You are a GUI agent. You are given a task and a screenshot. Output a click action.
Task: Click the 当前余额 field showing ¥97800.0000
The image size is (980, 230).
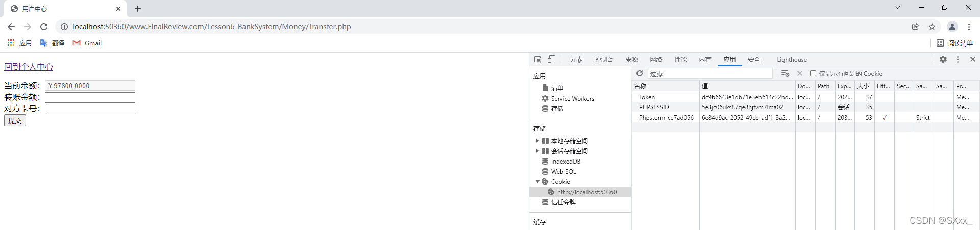click(90, 86)
